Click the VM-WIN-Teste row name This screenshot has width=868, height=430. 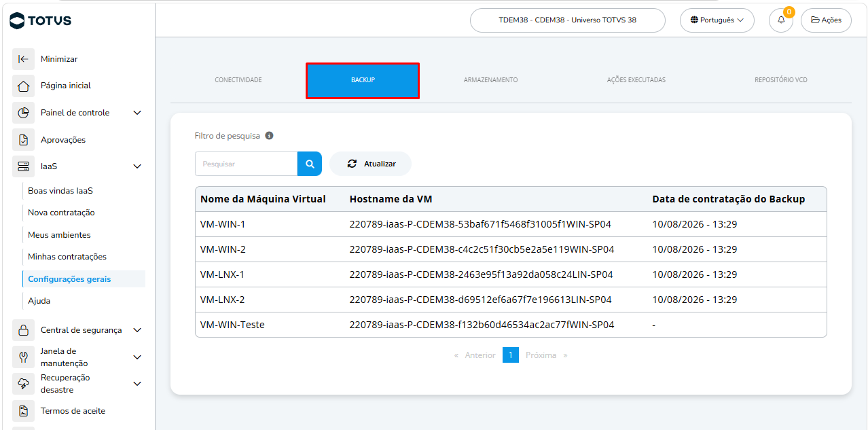coord(232,325)
